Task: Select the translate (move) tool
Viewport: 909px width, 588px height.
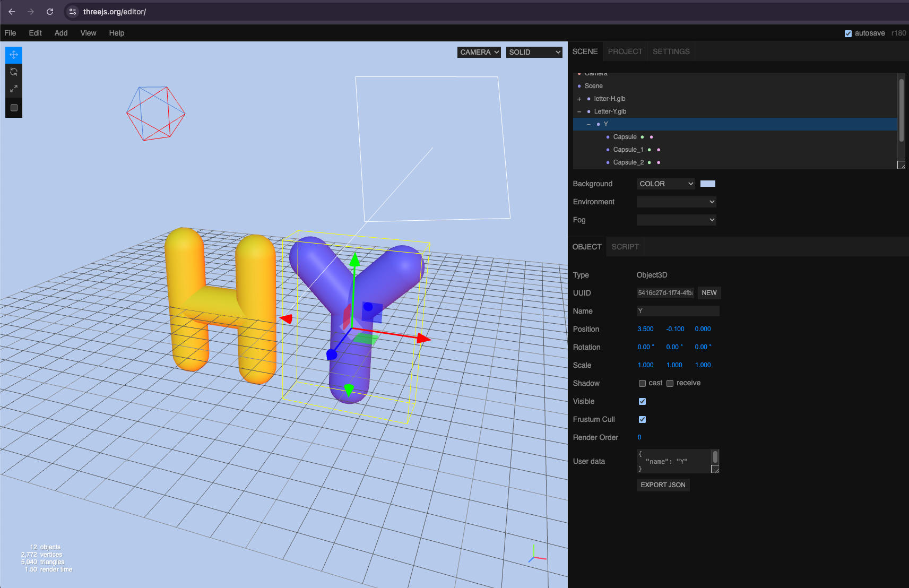Action: pos(14,55)
